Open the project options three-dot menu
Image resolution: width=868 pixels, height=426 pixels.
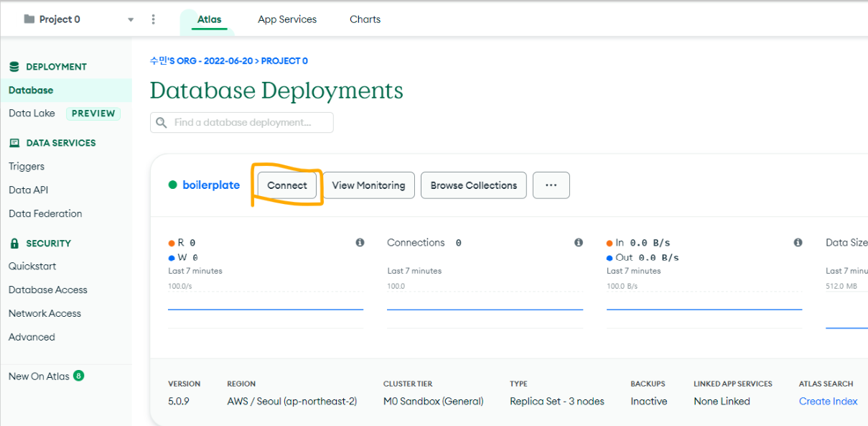(153, 19)
